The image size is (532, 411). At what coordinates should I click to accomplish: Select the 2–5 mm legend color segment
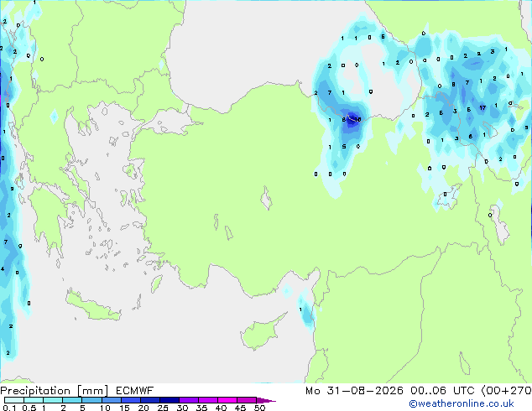tap(72, 400)
